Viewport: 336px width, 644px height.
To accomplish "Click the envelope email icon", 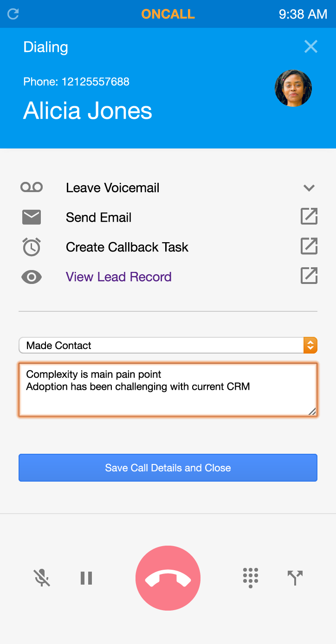I will [x=32, y=217].
